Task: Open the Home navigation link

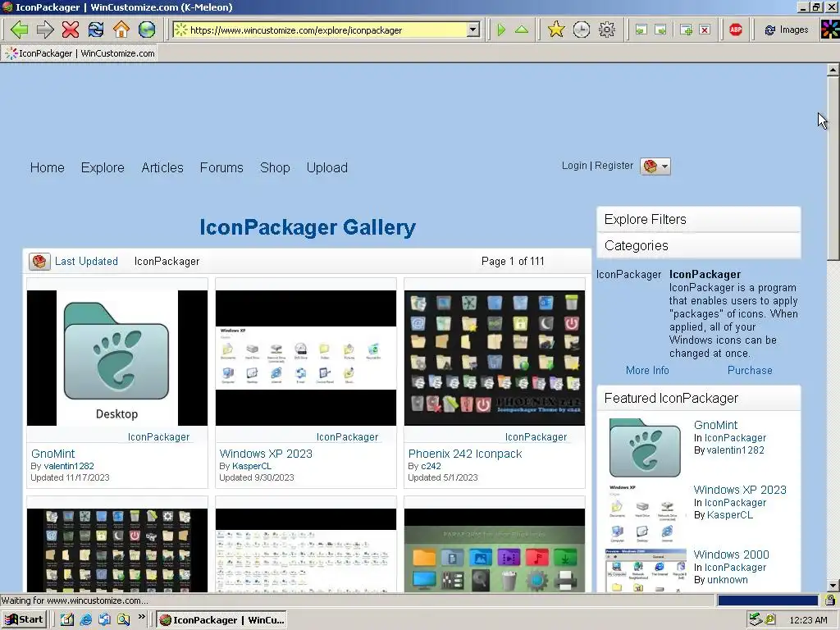Action: click(47, 167)
